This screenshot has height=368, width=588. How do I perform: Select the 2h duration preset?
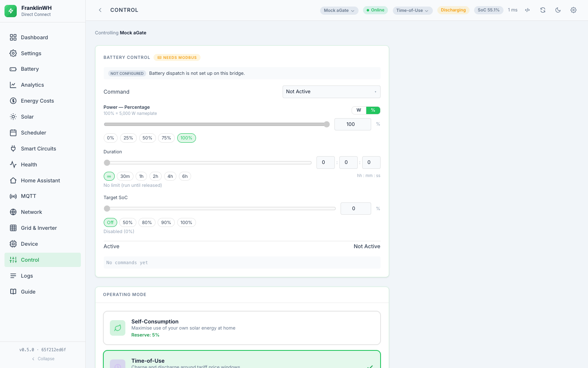click(156, 177)
